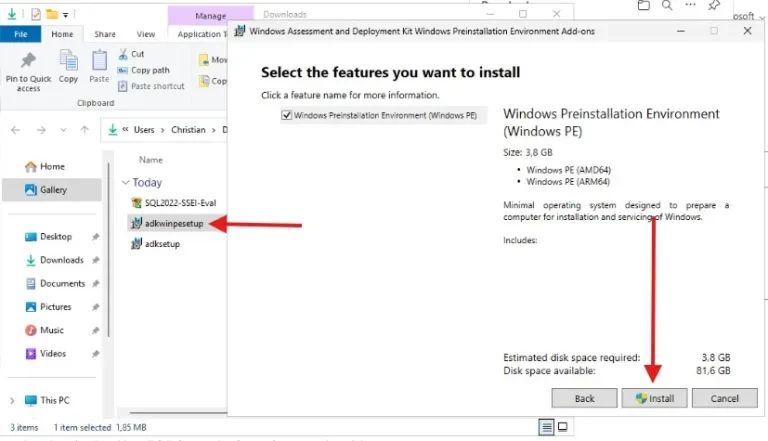Image resolution: width=768 pixels, height=441 pixels.
Task: Minimize the ADK add-ons installer window
Action: [681, 31]
